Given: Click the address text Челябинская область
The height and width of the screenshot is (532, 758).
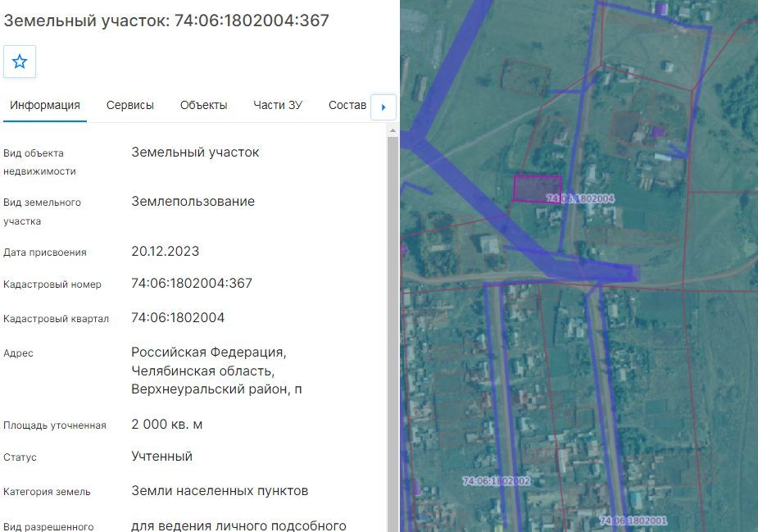Looking at the screenshot, I should tap(203, 371).
